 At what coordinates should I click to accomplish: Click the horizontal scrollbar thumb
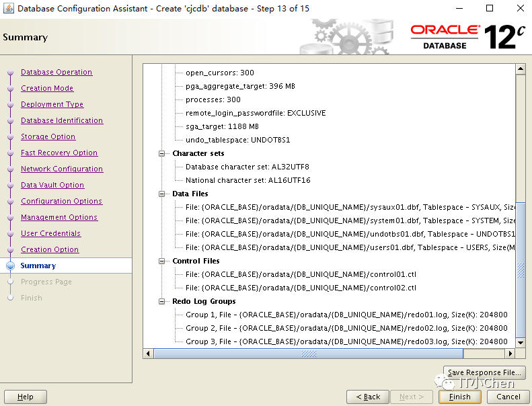pos(309,354)
